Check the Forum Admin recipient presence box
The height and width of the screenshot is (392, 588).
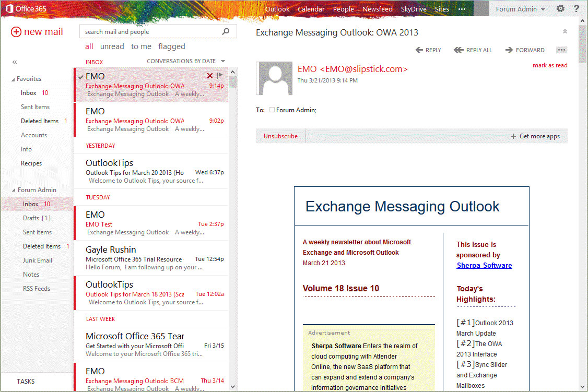click(272, 110)
